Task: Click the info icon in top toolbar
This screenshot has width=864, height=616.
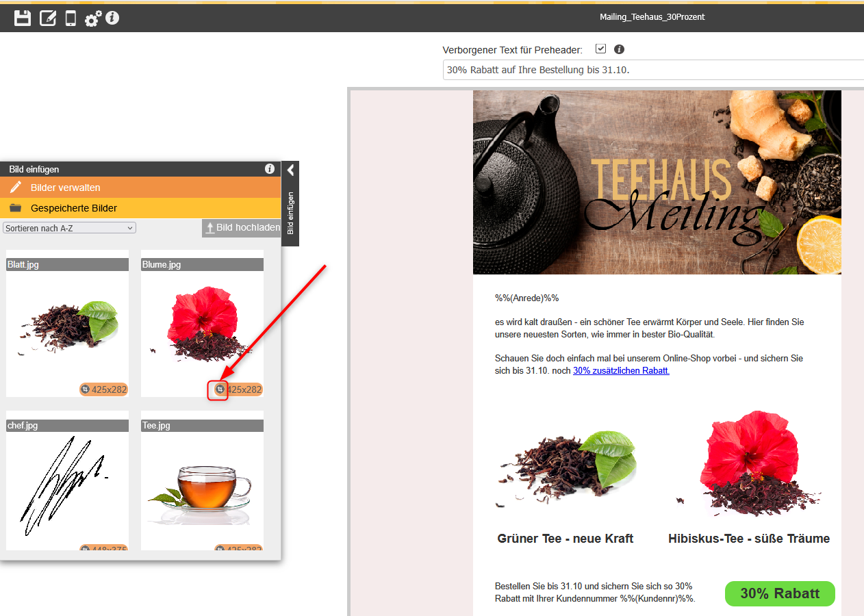Action: [112, 17]
